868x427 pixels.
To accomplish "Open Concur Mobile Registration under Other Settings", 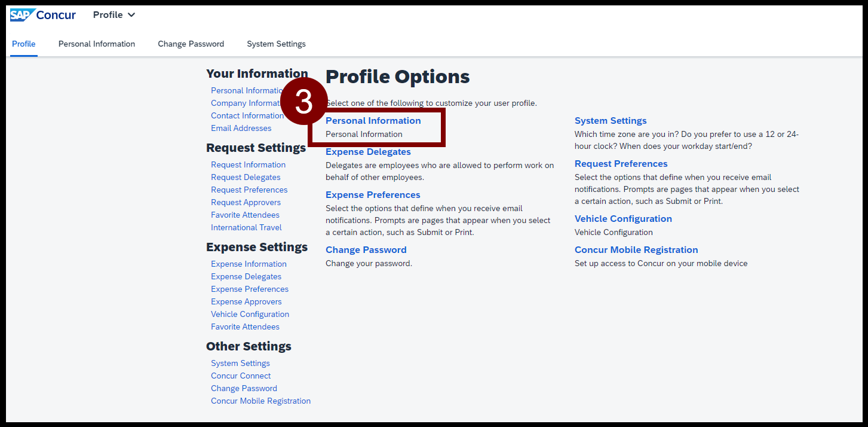I will tap(260, 401).
